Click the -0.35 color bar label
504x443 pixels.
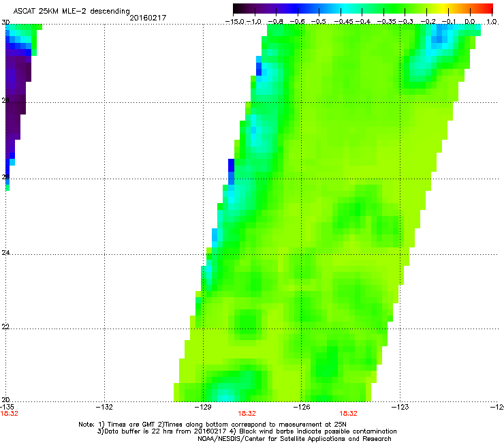click(x=386, y=22)
